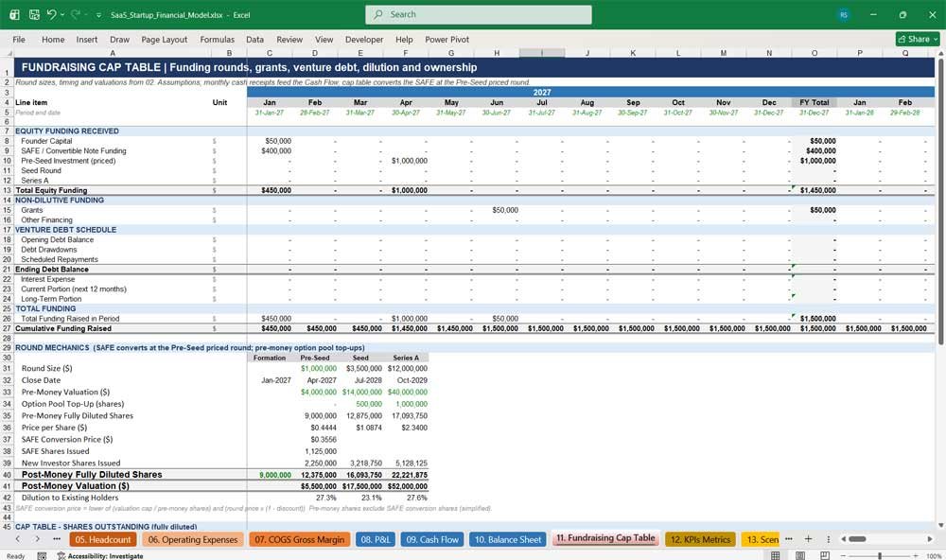
Task: Save the workbook with the Save icon
Action: [x=34, y=14]
